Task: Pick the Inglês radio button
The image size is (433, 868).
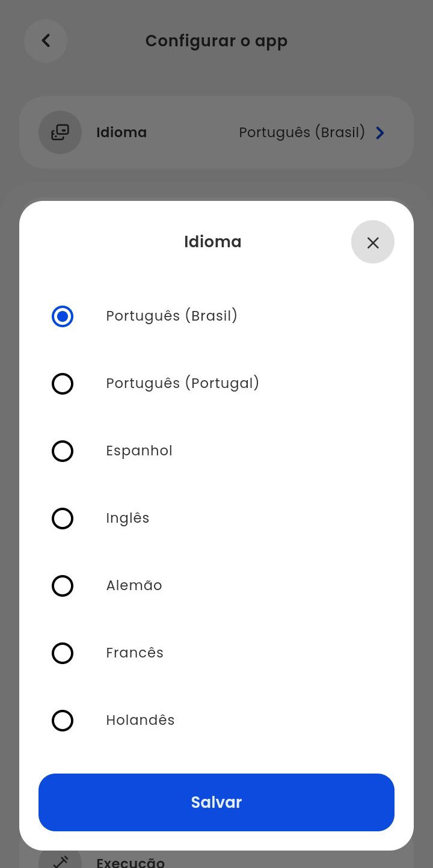Action: [63, 519]
